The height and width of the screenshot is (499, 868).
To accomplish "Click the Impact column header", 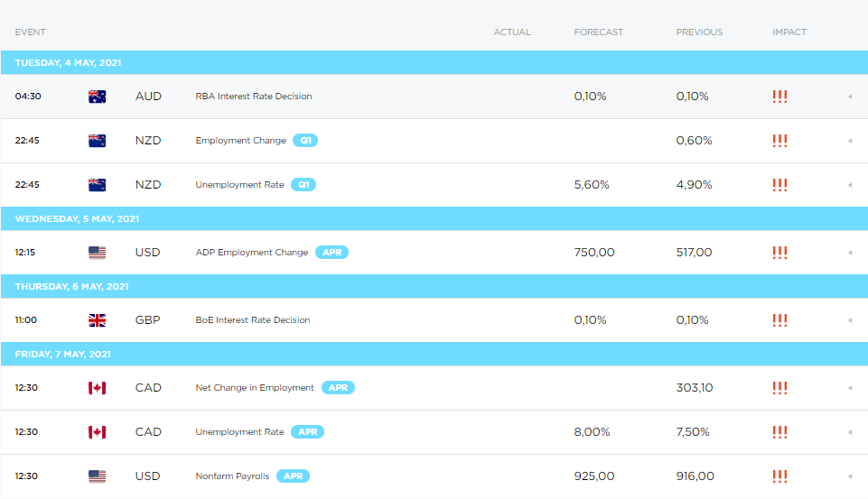I will click(x=789, y=32).
